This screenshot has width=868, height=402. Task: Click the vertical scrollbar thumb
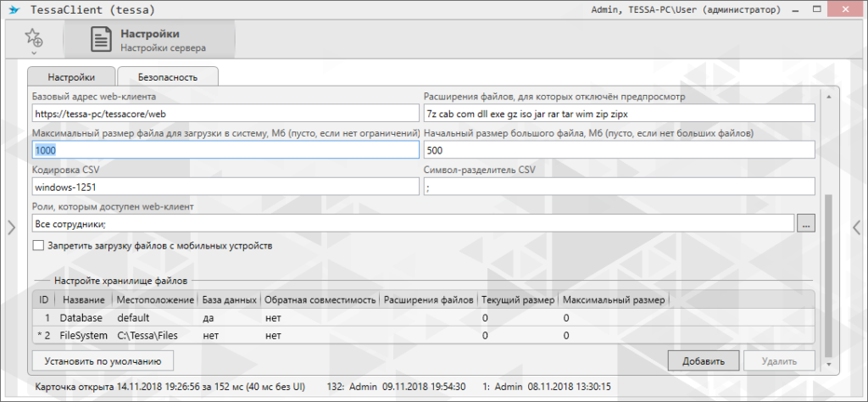[828, 271]
